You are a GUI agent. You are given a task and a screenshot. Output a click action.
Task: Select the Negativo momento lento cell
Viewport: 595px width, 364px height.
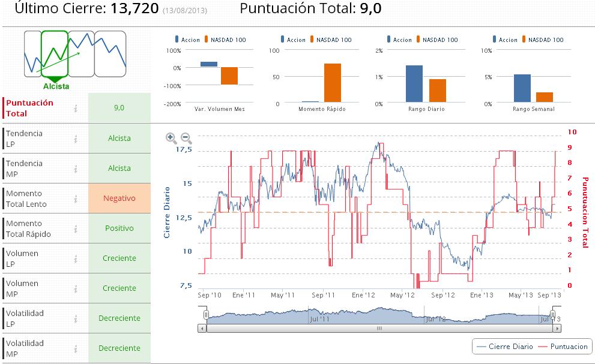[x=119, y=198]
